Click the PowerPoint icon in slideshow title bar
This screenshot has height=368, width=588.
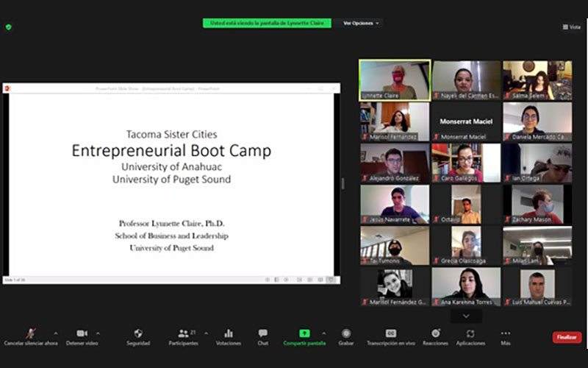[x=7, y=88]
